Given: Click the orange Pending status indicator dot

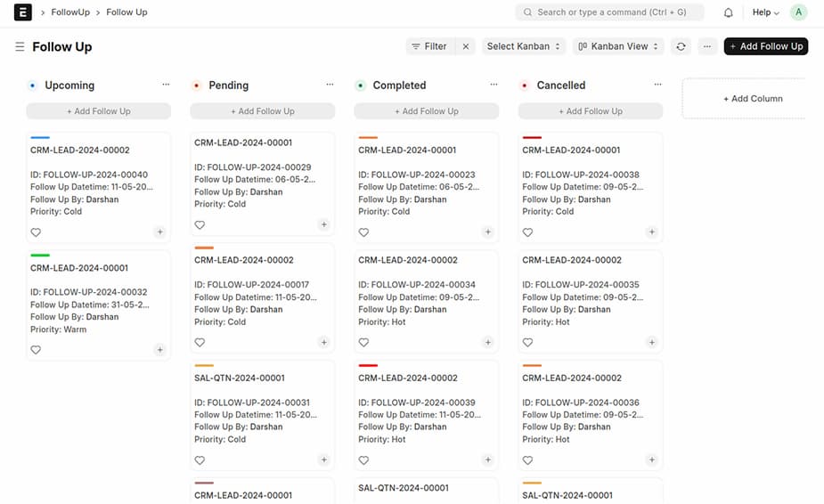Looking at the screenshot, I should tap(197, 85).
